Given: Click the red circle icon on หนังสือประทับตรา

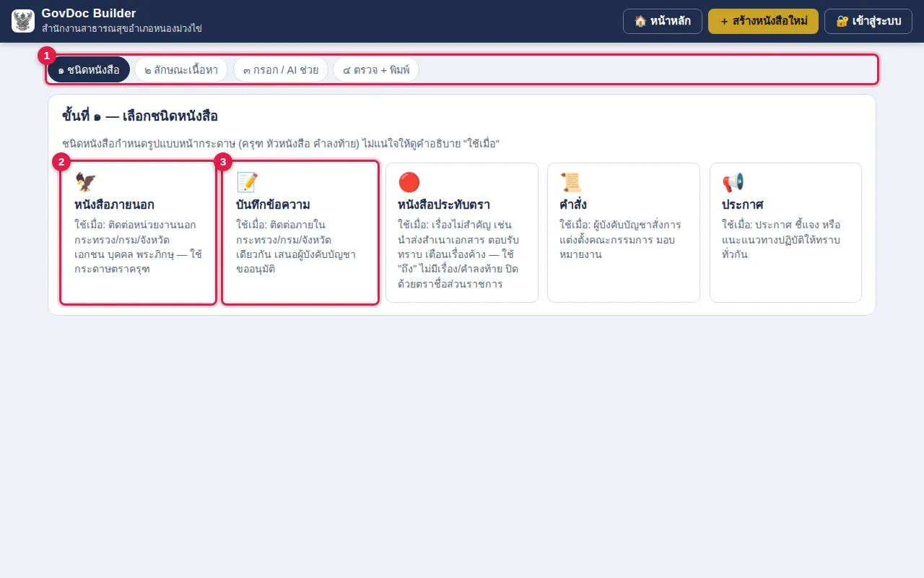Looking at the screenshot, I should 409,182.
